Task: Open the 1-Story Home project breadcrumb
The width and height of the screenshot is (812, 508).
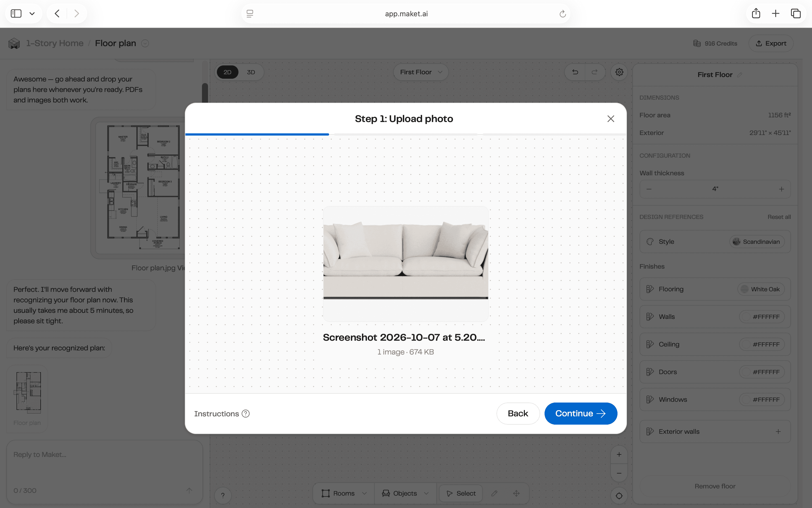Action: point(55,43)
